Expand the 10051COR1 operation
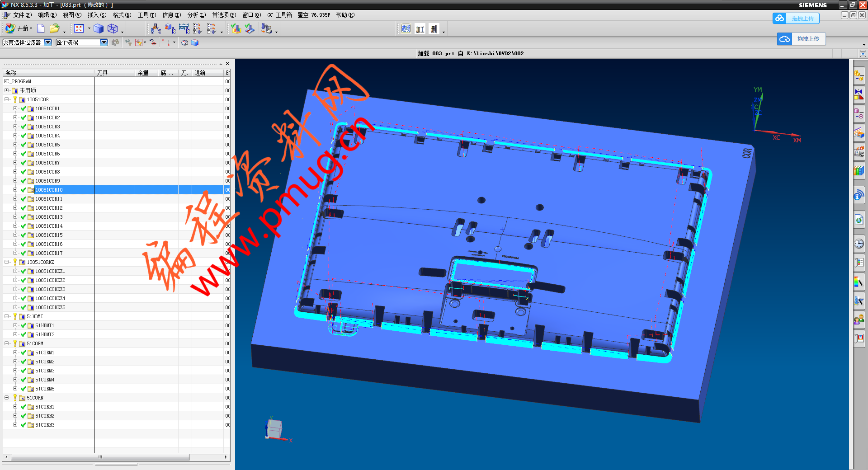868x470 pixels. tap(15, 108)
